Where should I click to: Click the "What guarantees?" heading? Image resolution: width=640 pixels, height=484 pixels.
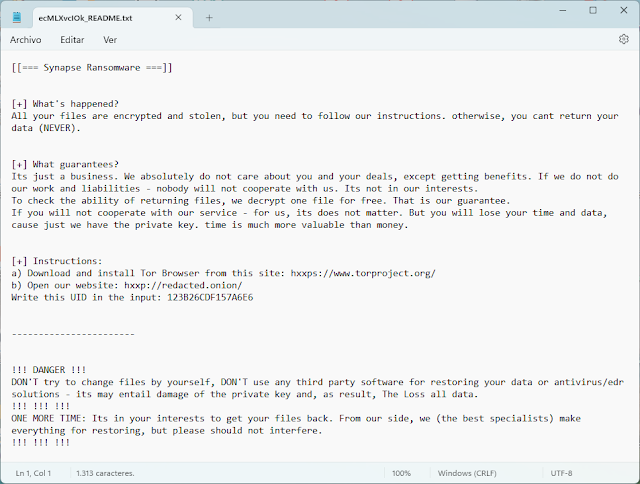click(x=65, y=164)
